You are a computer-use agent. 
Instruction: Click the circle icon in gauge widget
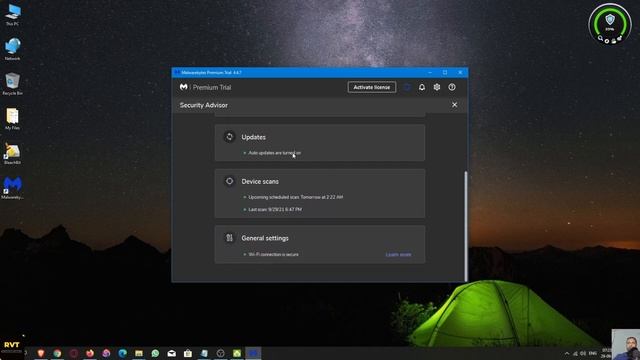607,41
